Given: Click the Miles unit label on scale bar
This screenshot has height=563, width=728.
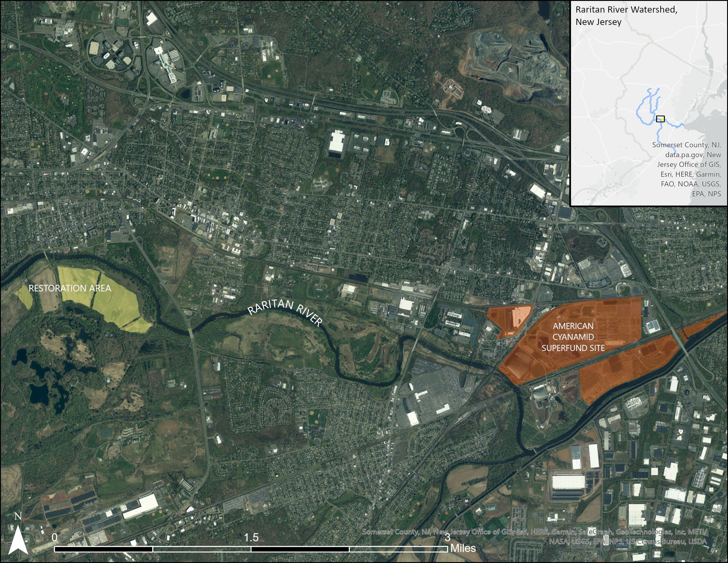Looking at the screenshot, I should (x=463, y=548).
